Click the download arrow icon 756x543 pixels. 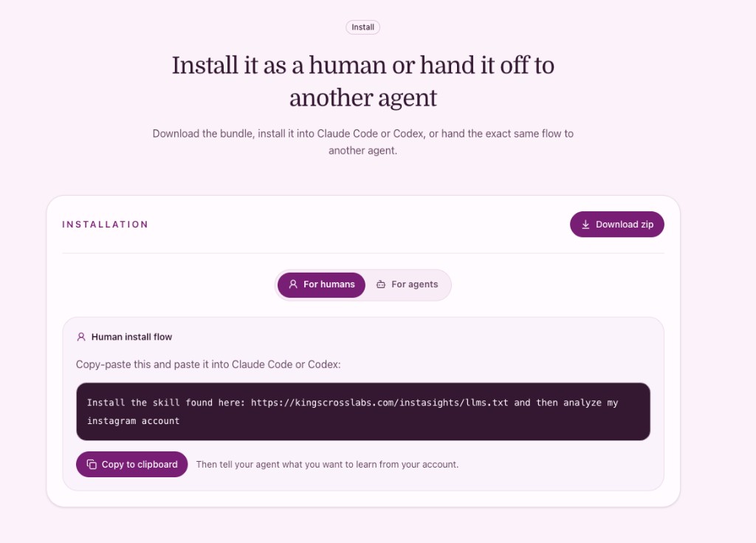click(x=585, y=225)
